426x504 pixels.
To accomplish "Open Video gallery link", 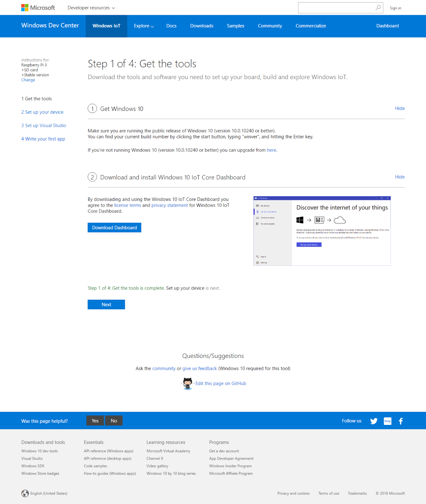I will tap(157, 466).
